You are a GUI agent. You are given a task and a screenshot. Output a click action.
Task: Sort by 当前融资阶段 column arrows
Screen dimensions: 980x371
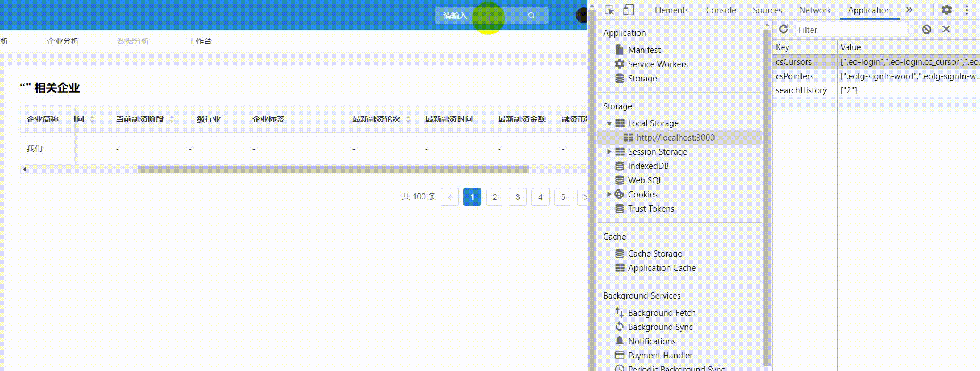172,119
